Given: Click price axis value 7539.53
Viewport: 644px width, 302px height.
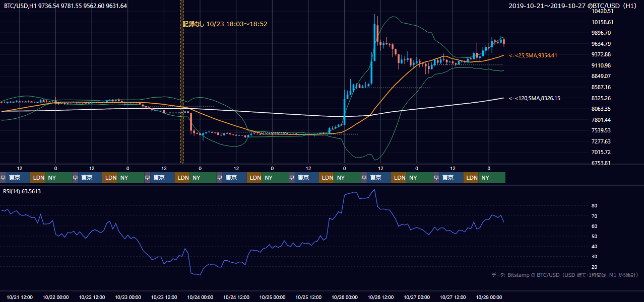Looking at the screenshot, I should [x=601, y=130].
